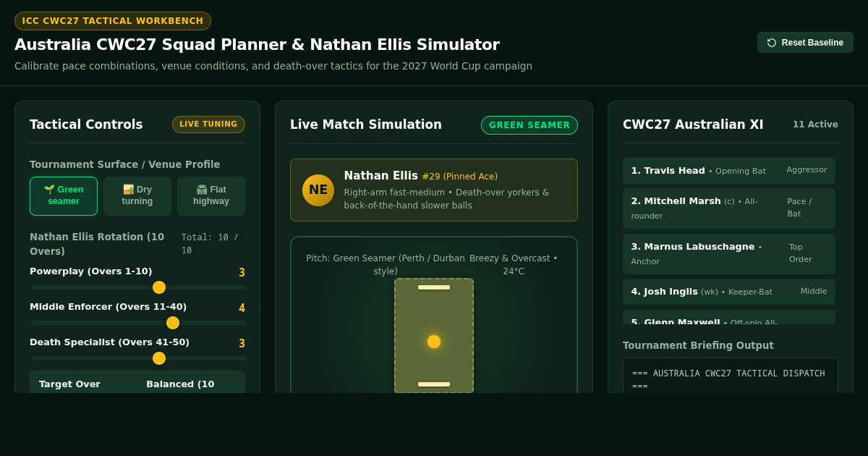Click the ball marker on the pitch

[x=434, y=342]
